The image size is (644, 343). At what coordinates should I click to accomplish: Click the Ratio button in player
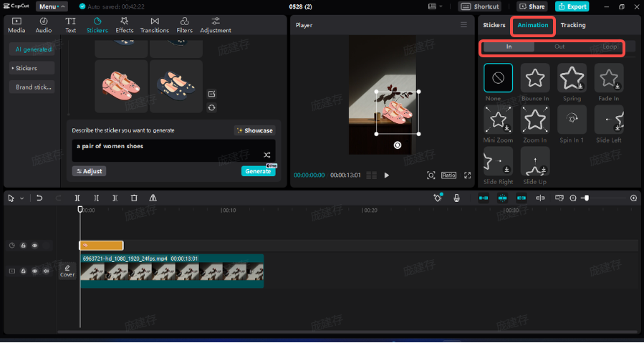(x=448, y=175)
